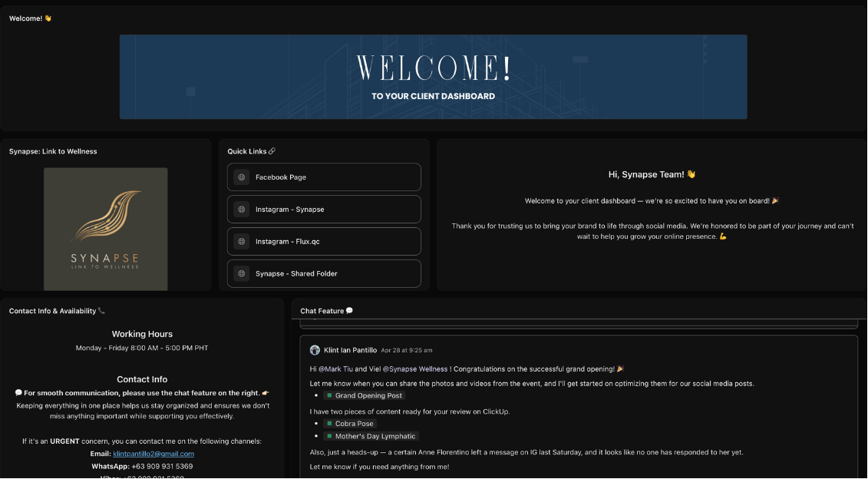Open the Mother's Day Lymphatic task chip

(371, 436)
